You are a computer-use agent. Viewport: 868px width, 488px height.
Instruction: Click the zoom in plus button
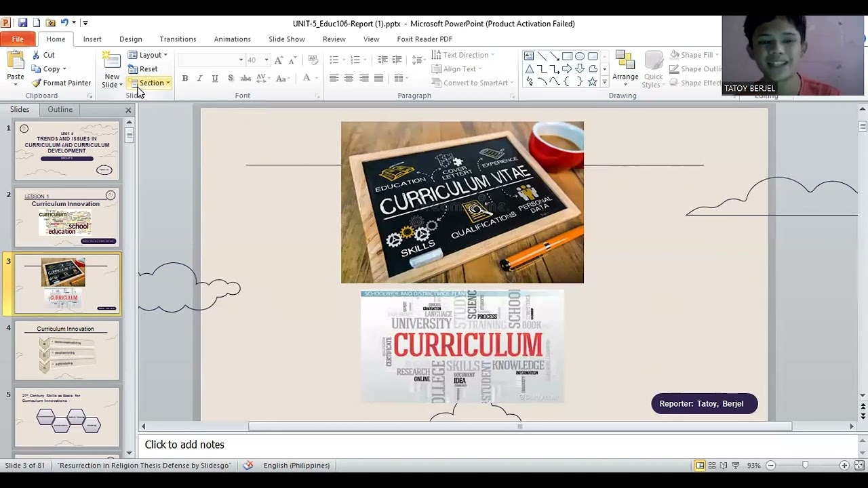point(844,466)
